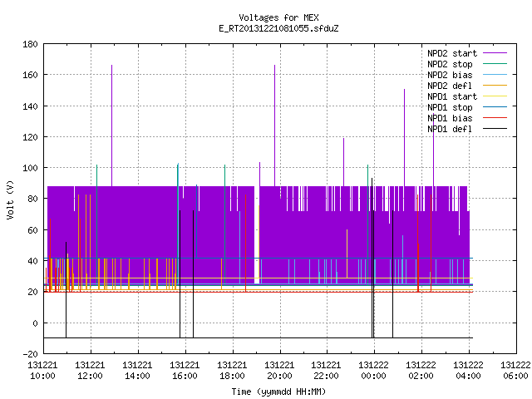This screenshot has height=399, width=532.
Task: Click the orange NPD2 defl legend line
Action: coord(495,85)
